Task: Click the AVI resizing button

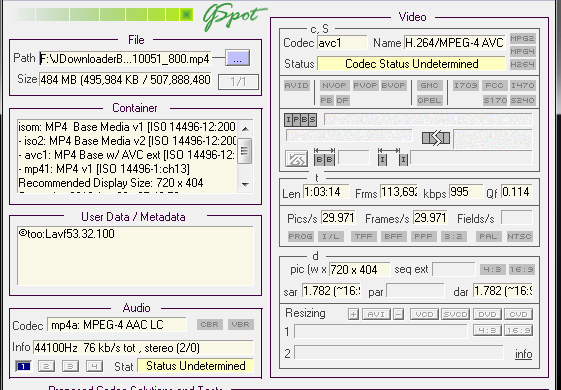Action: [x=376, y=315]
